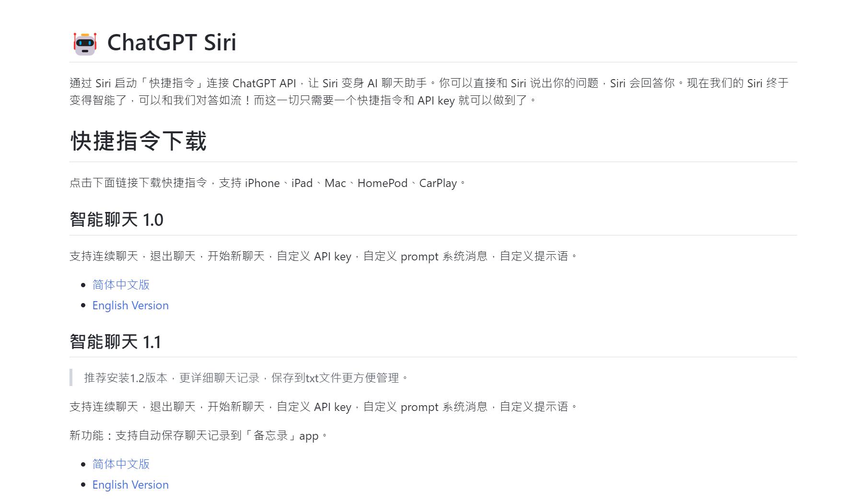
Task: Open the 简体中文版 link under 智能聊天 1.1
Action: pyautogui.click(x=121, y=464)
